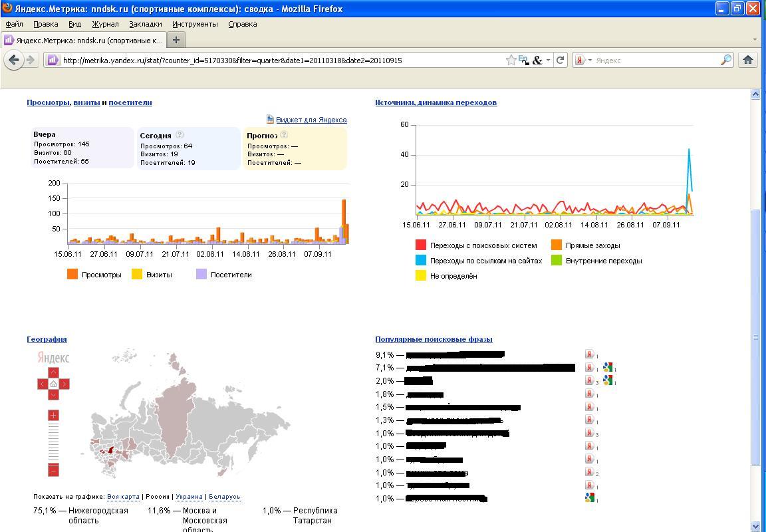Click into the Яндекс search field

coord(655,60)
